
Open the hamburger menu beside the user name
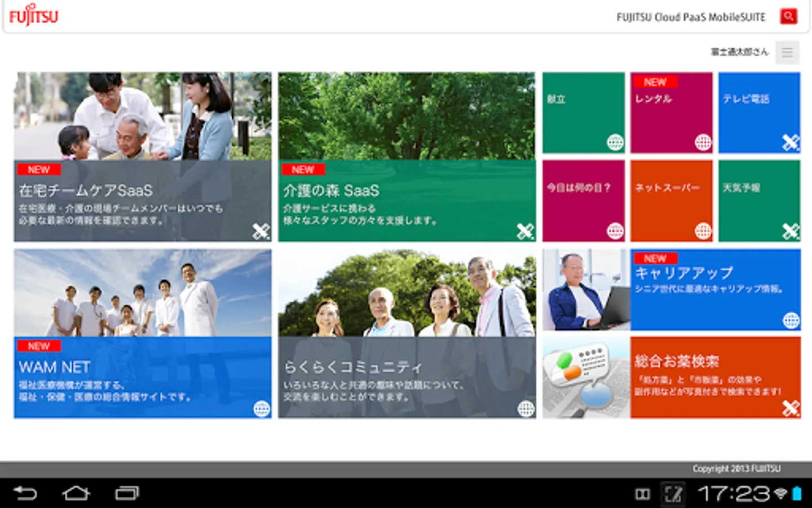coord(787,52)
